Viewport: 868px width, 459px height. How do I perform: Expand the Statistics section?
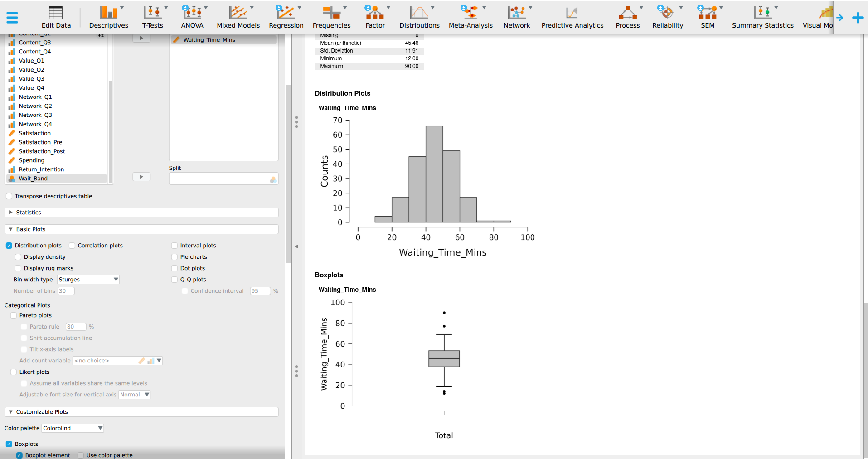pyautogui.click(x=141, y=213)
